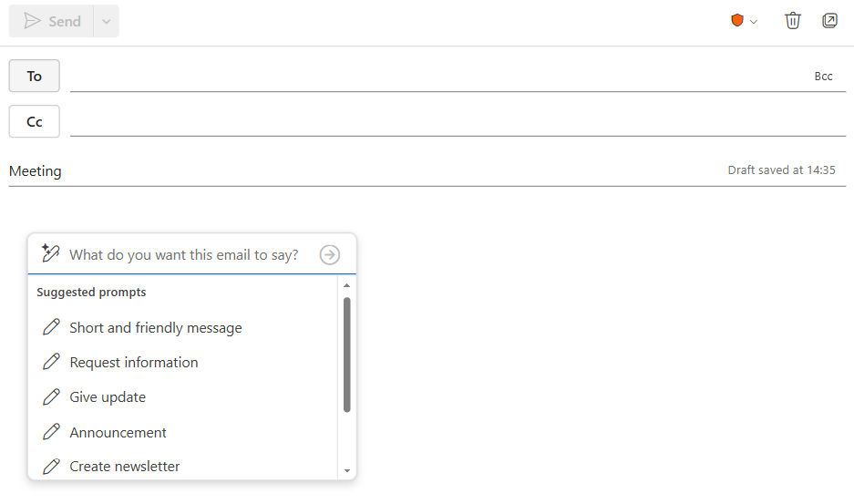
Task: Click the Meeting subject field
Action: click(x=365, y=171)
